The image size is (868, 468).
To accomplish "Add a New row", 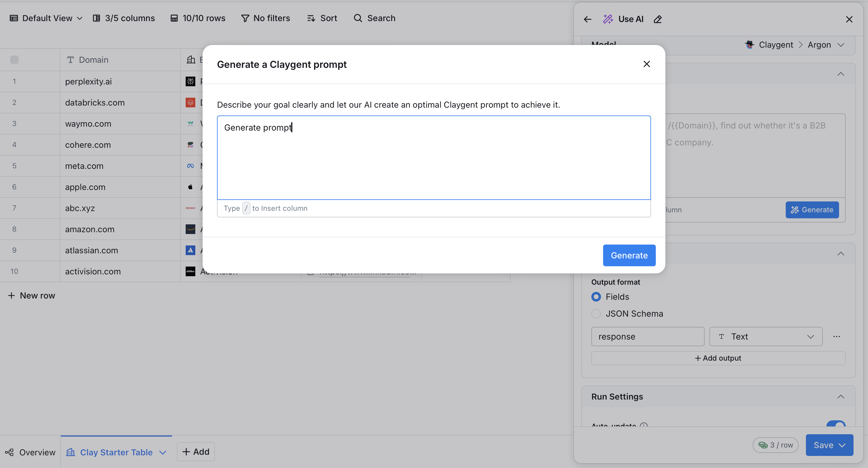I will 31,296.
